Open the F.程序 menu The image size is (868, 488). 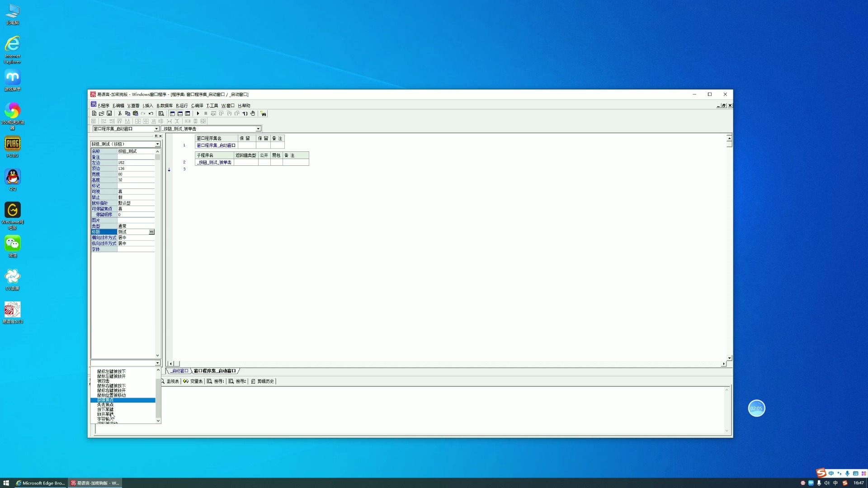pyautogui.click(x=104, y=105)
